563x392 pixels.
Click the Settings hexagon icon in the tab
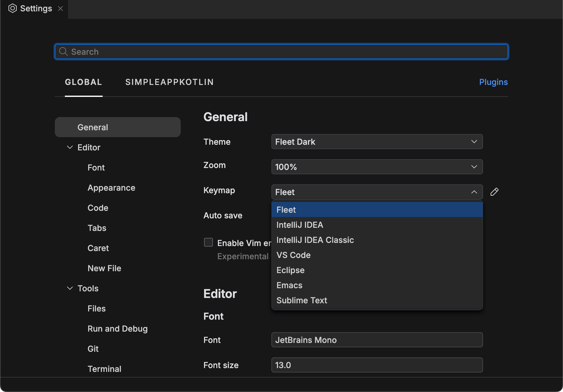point(13,8)
